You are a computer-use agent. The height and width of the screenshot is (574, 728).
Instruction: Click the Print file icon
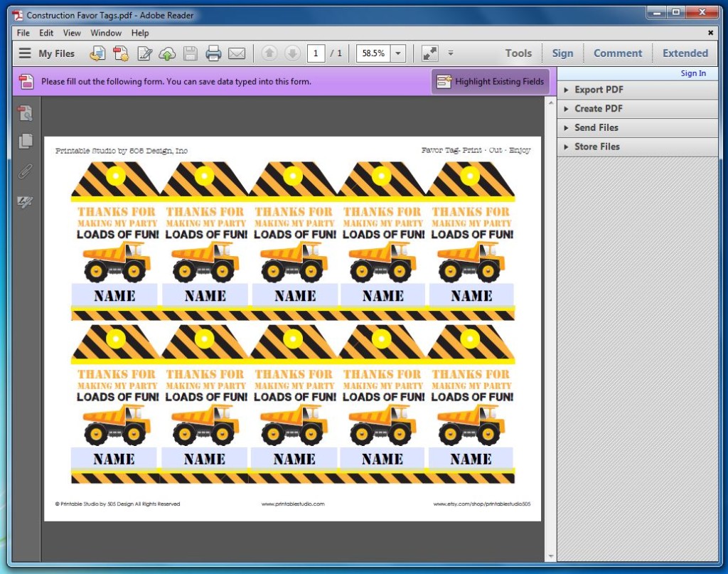[213, 53]
